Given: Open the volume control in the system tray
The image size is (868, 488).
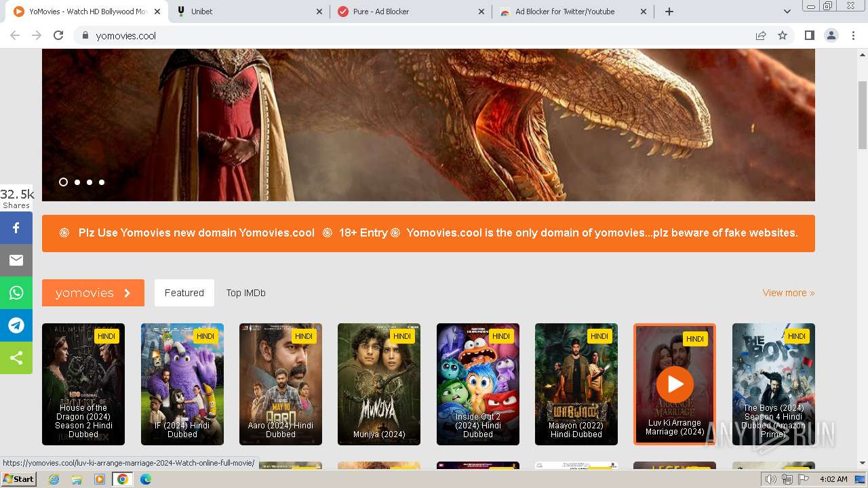Looking at the screenshot, I should [x=771, y=479].
